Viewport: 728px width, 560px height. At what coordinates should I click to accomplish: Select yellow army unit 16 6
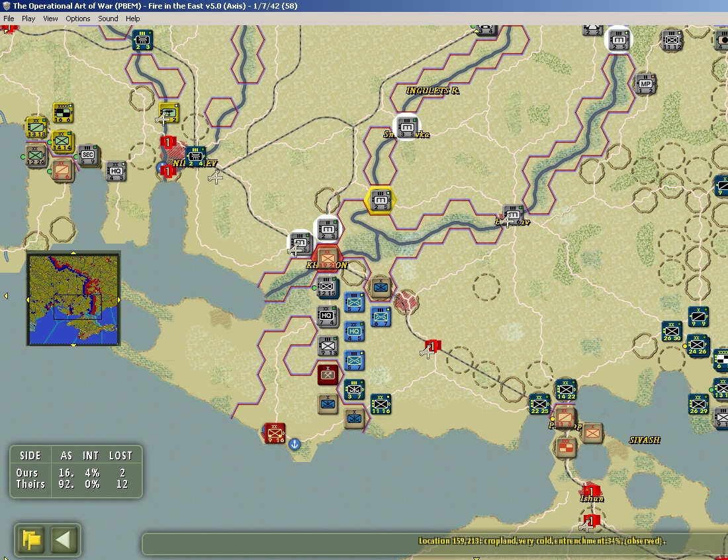(63, 113)
